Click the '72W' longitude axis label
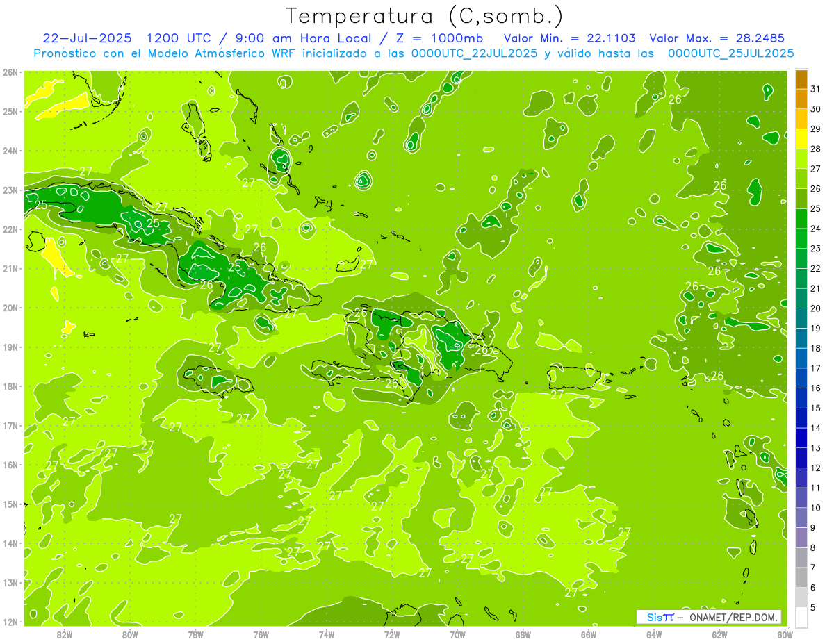The height and width of the screenshot is (644, 834). pyautogui.click(x=392, y=634)
